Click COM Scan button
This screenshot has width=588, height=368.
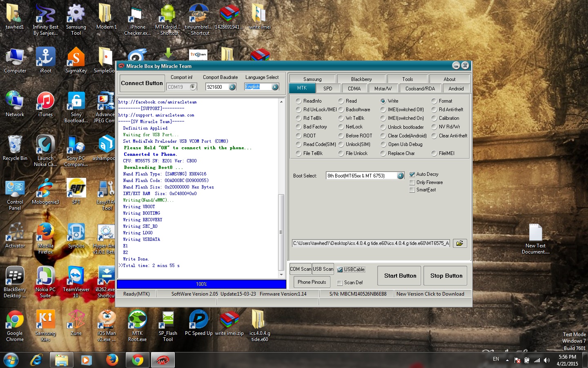pos(301,269)
